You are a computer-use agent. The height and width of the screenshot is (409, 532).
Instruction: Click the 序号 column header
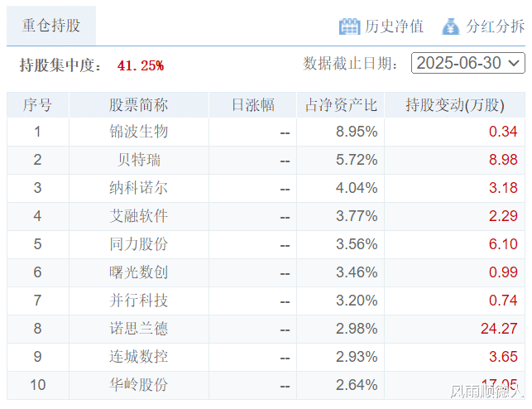coord(38,105)
